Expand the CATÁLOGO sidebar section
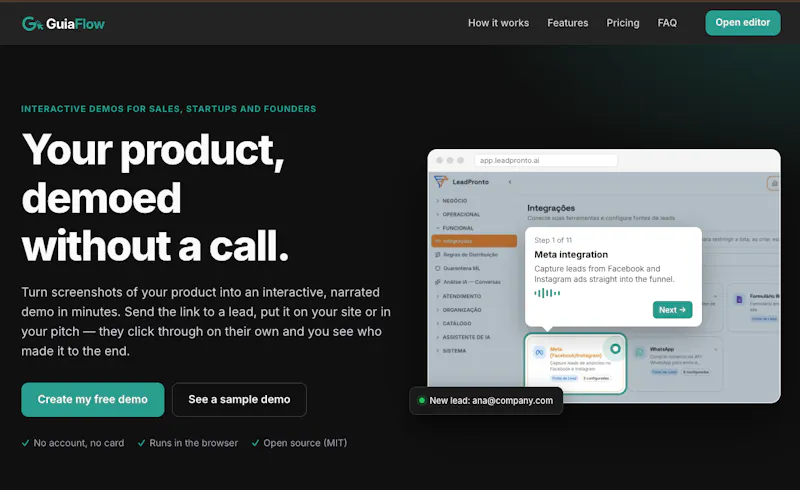 tap(454, 324)
